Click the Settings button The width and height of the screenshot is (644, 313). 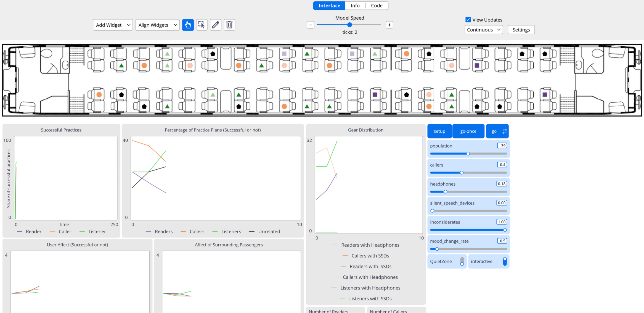pos(521,30)
